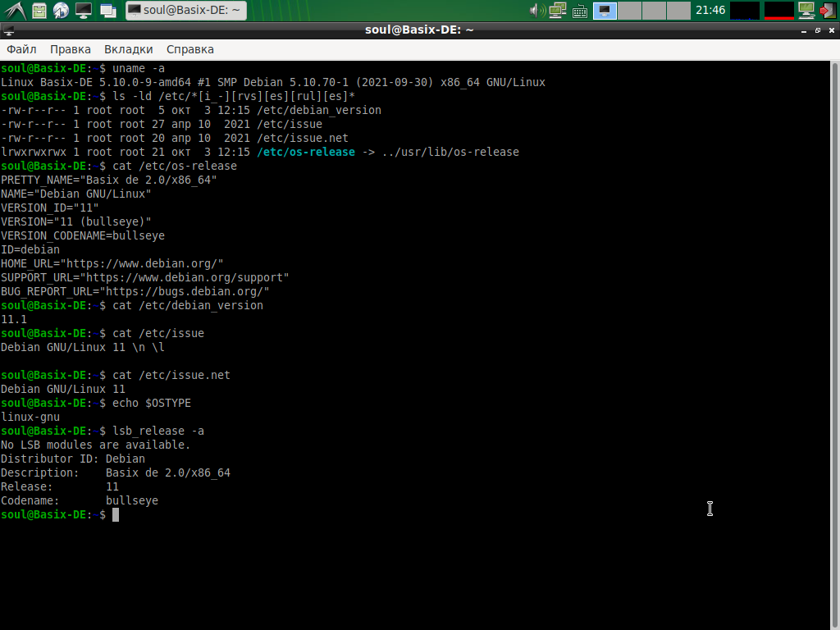Switch to the second workspace in pager
Screen dimensions: 840x630
[x=629, y=10]
